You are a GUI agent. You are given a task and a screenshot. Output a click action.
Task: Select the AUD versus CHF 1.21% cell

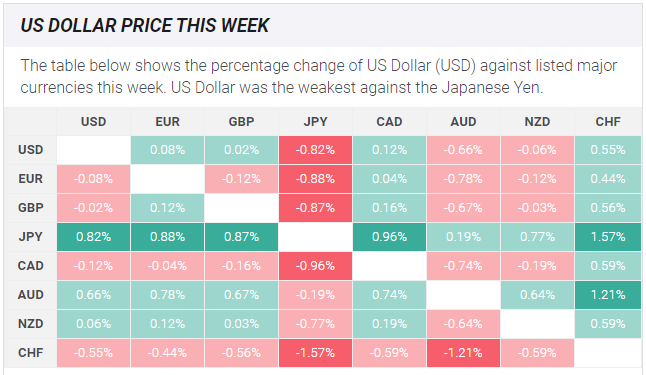coord(608,295)
